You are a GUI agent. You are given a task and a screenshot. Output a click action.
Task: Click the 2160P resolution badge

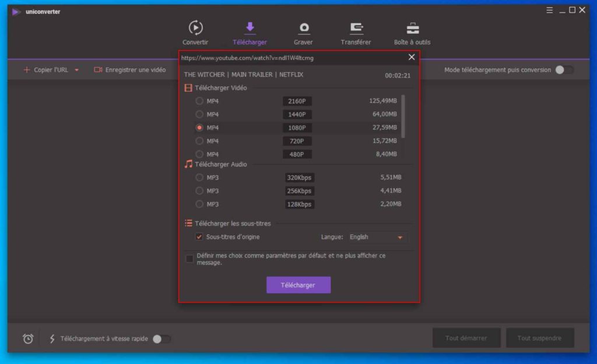click(x=297, y=101)
